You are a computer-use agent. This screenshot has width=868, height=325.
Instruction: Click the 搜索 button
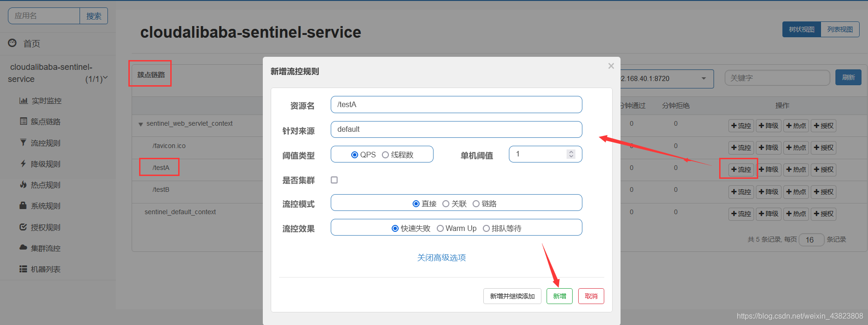(x=93, y=16)
